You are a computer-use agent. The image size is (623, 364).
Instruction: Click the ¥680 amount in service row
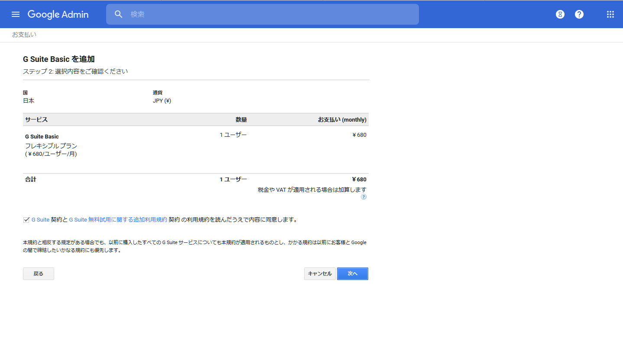359,135
